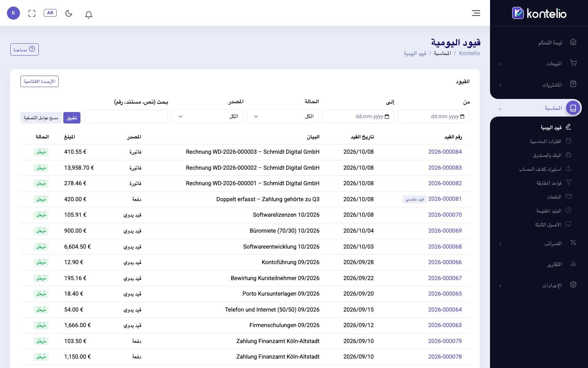Open الأرصدة الافتتاحية button

tap(40, 81)
